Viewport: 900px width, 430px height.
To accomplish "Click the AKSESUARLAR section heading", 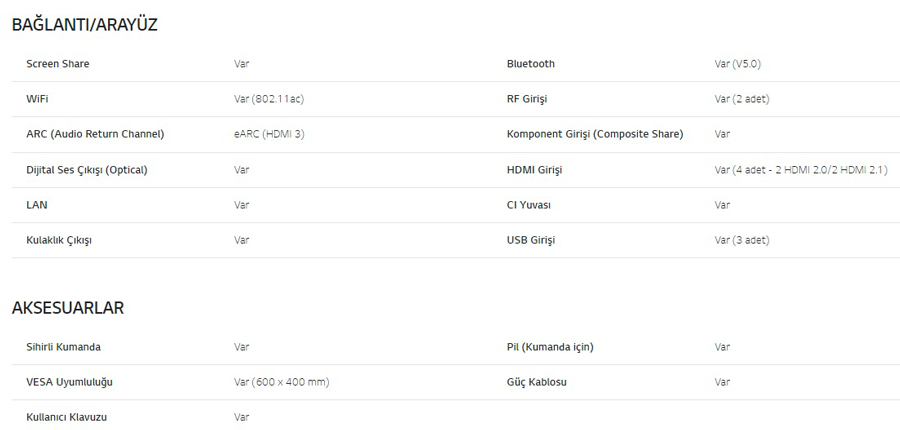I will point(68,308).
